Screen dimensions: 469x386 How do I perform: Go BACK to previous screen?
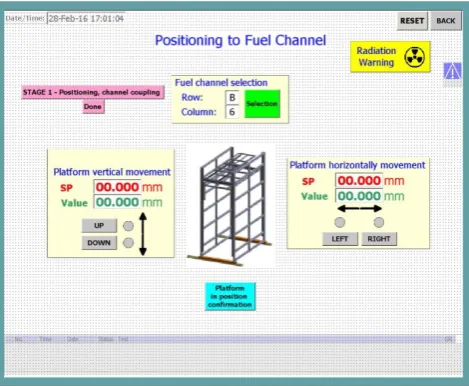pos(446,21)
